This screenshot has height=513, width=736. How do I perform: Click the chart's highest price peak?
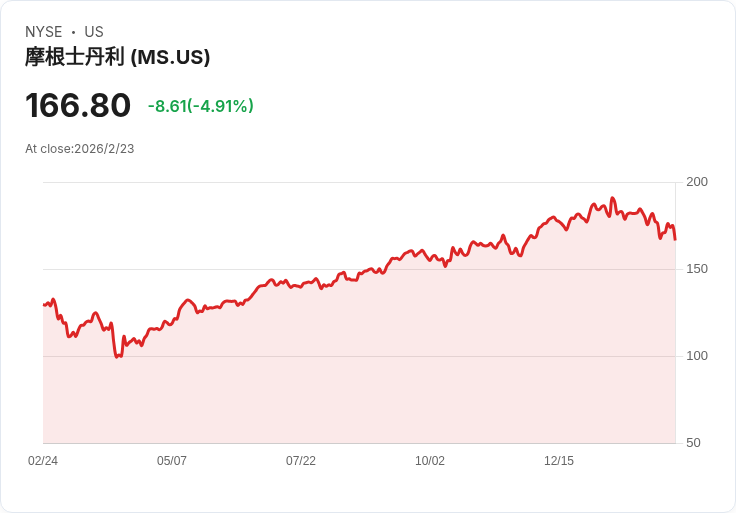612,199
